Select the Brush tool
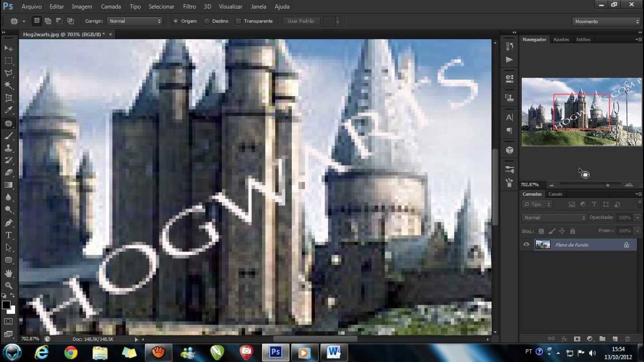 point(9,136)
